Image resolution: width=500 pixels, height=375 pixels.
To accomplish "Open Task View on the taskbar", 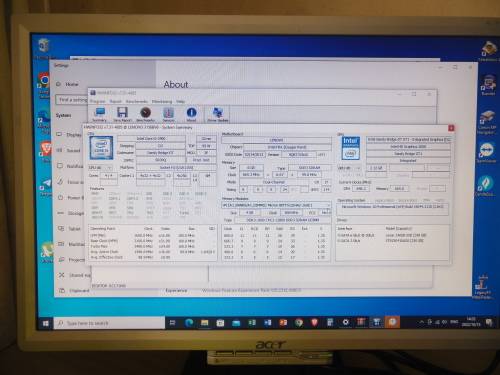I will coord(172,323).
